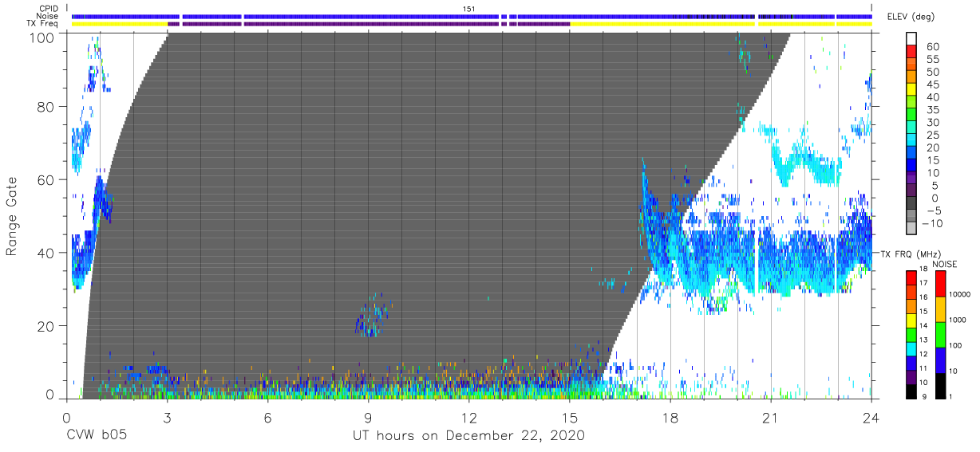
Task: Click the red segment of elevation colorbar
Action: 912,51
